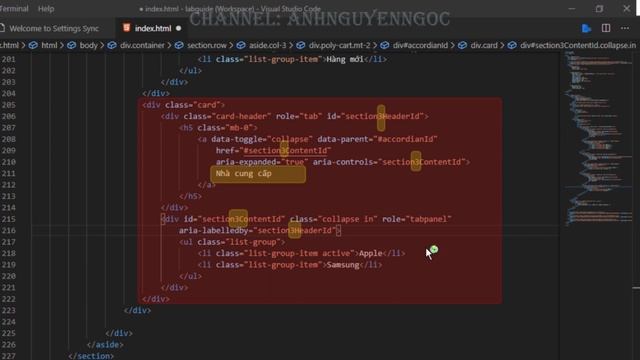640x360 pixels.
Task: Click the 'collapse in' class value
Action: click(x=347, y=219)
